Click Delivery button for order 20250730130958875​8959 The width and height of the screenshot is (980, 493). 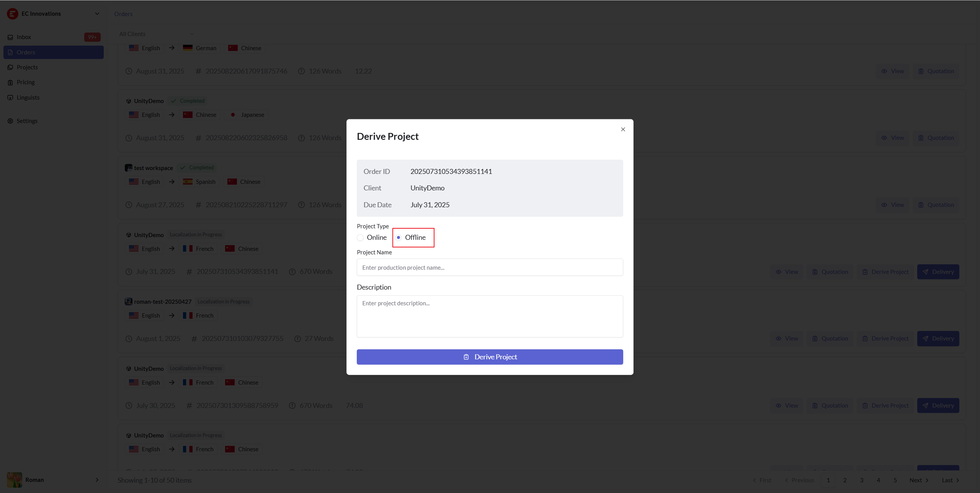[x=938, y=406]
